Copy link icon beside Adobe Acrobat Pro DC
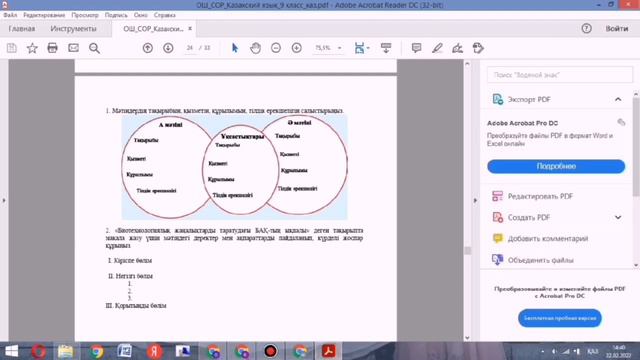The width and height of the screenshot is (640, 360). [621, 122]
